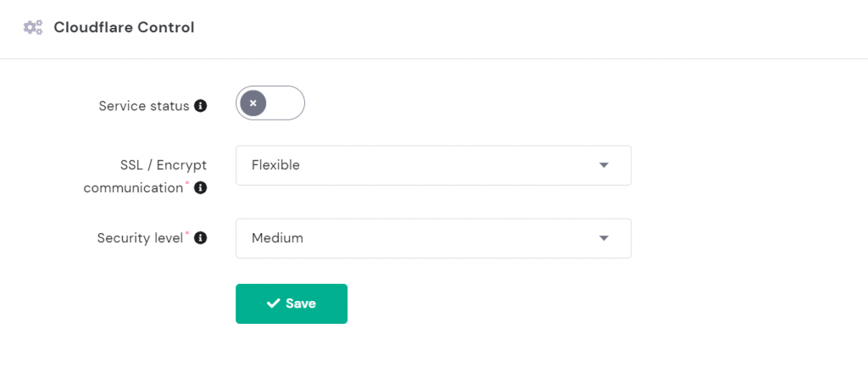Image resolution: width=868 pixels, height=367 pixels.
Task: Click the red asterisk next to Security level
Action: (187, 233)
